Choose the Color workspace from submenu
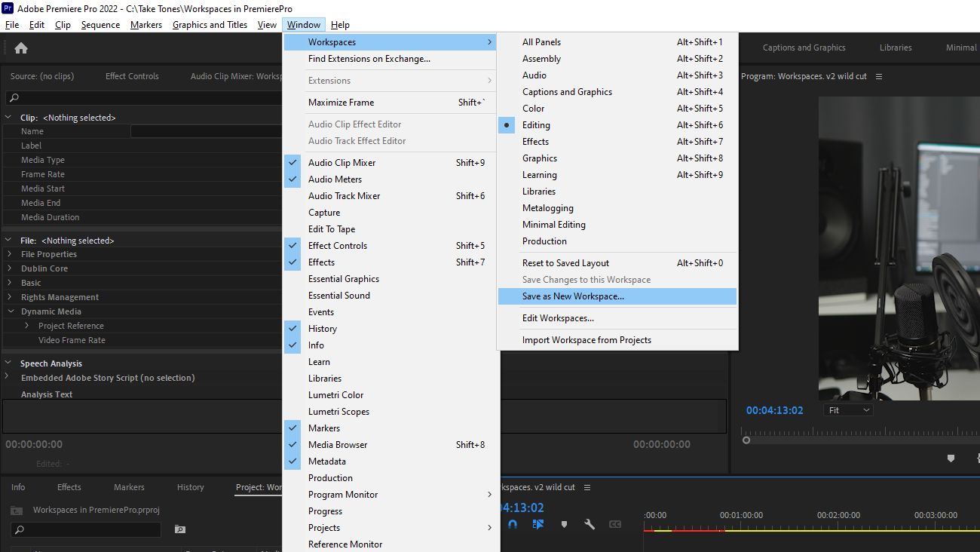The width and height of the screenshot is (980, 552). click(617, 109)
